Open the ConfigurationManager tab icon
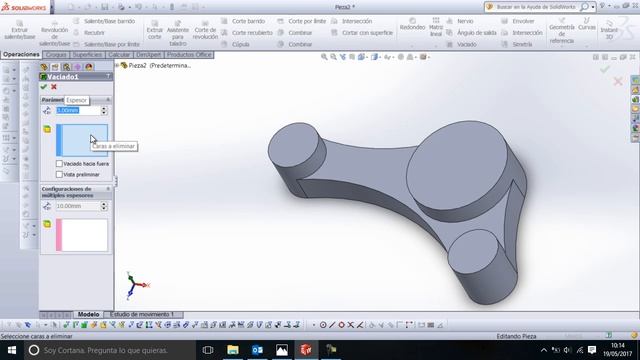The height and width of the screenshot is (360, 640). [66, 67]
